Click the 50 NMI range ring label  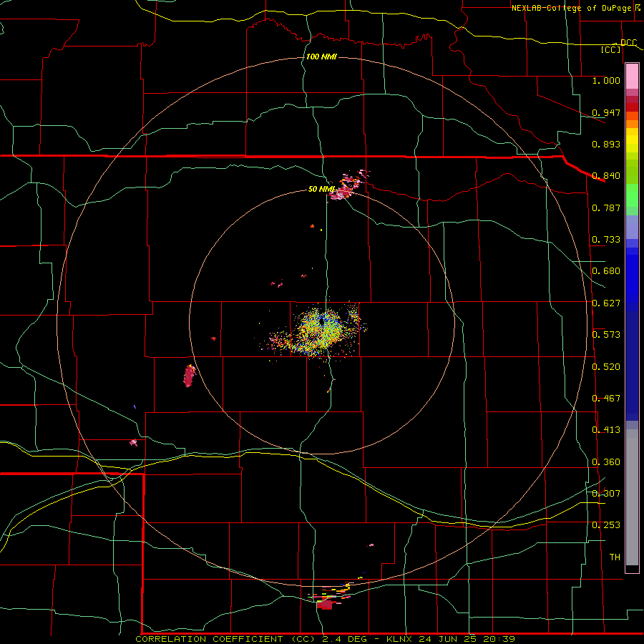(x=321, y=190)
